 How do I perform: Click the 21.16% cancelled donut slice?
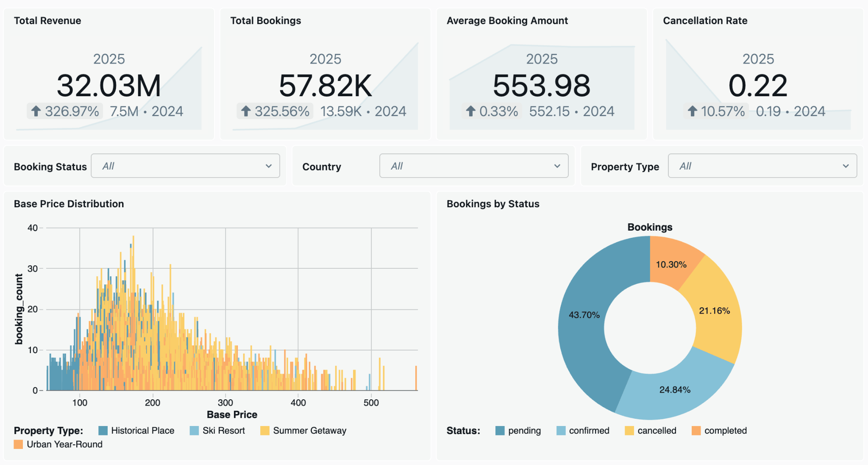[x=715, y=311]
